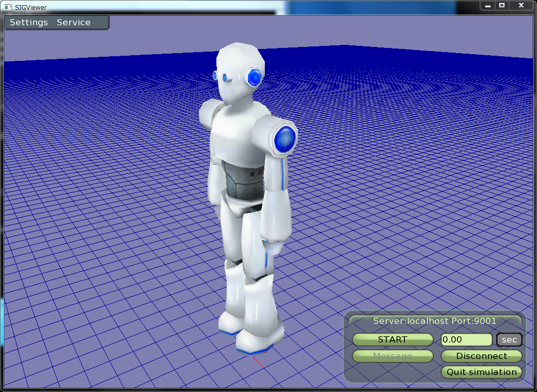537x392 pixels.
Task: Open the Service menu
Action: (73, 23)
